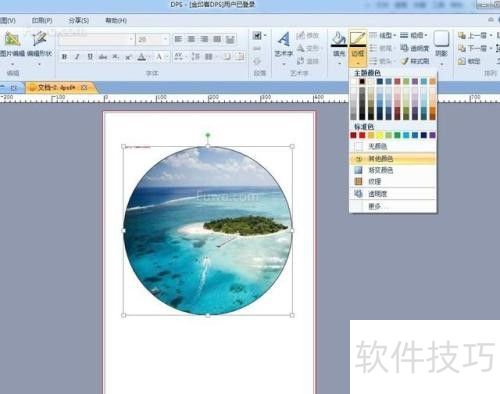The height and width of the screenshot is (394, 500).
Task: Select the 艺术字 WordArt icon
Action: (284, 40)
